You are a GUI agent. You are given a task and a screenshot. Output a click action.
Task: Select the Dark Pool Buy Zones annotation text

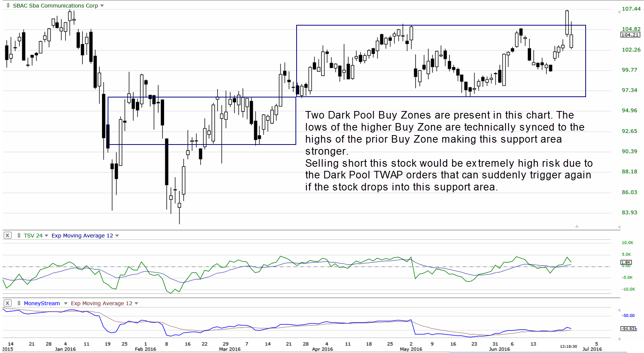pyautogui.click(x=448, y=151)
